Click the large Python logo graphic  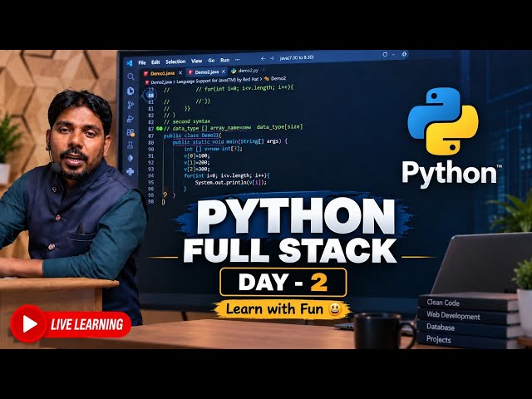pyautogui.click(x=443, y=121)
